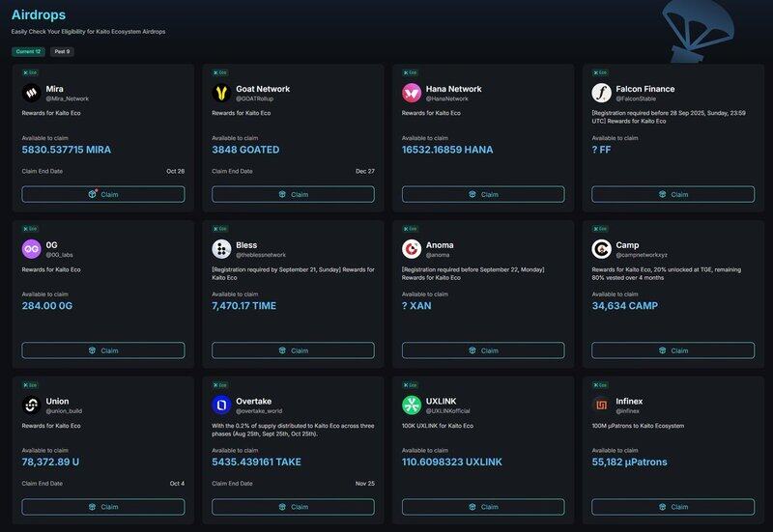The height and width of the screenshot is (532, 773).
Task: Click the 0G purple logo icon
Action: click(32, 249)
